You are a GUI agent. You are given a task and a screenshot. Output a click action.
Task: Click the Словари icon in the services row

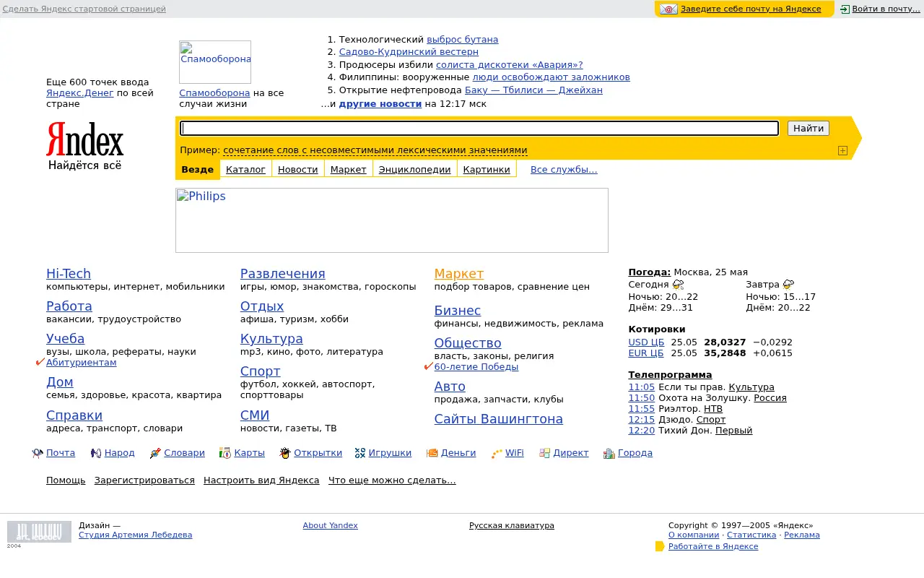click(x=155, y=454)
